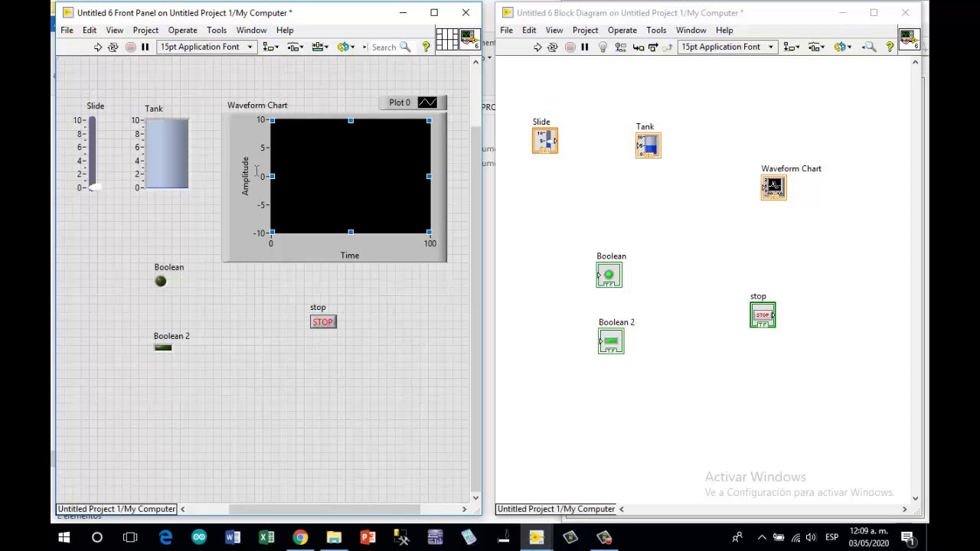The image size is (980, 551).
Task: Click the Waveform Chart plot area
Action: click(x=351, y=176)
